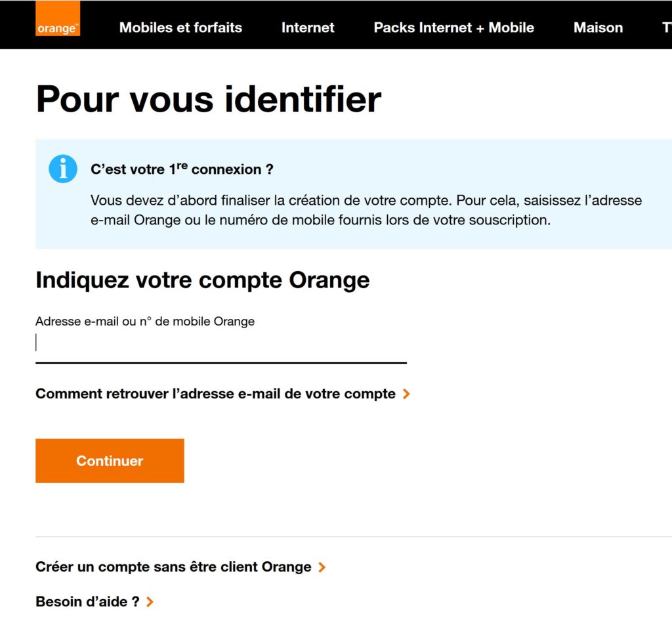Click the blue information icon in the banner
672x630 pixels.
click(62, 168)
